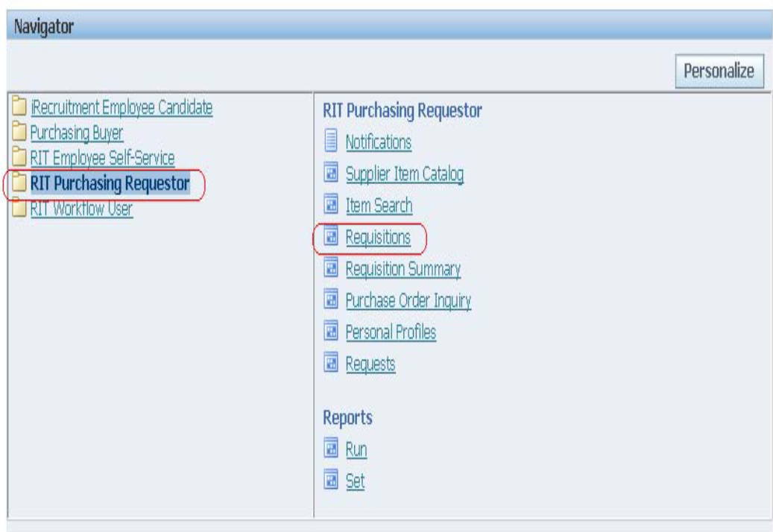Viewport: 773px width, 532px height.
Task: Click the form icon beside Requisitions
Action: click(x=331, y=237)
